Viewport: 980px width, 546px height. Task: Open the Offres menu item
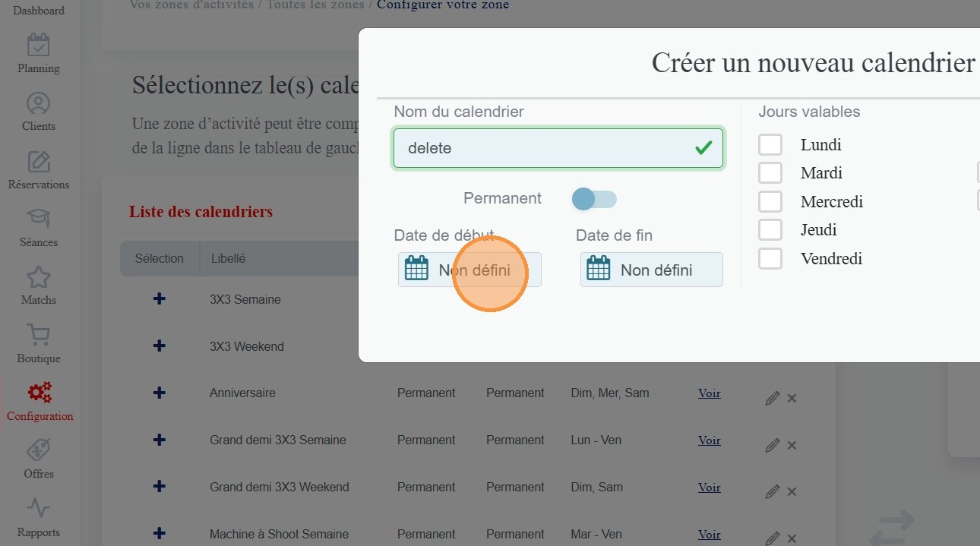39,451
